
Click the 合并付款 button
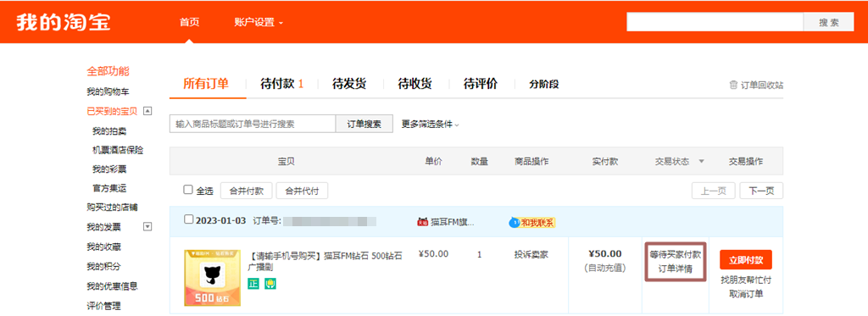click(247, 191)
